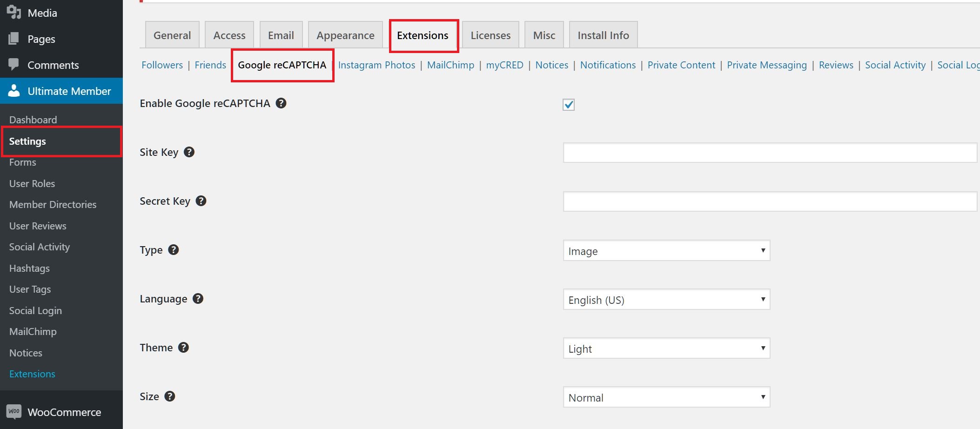Screen dimensions: 980x429
Task: Click help icon next to Secret Key
Action: coord(201,201)
